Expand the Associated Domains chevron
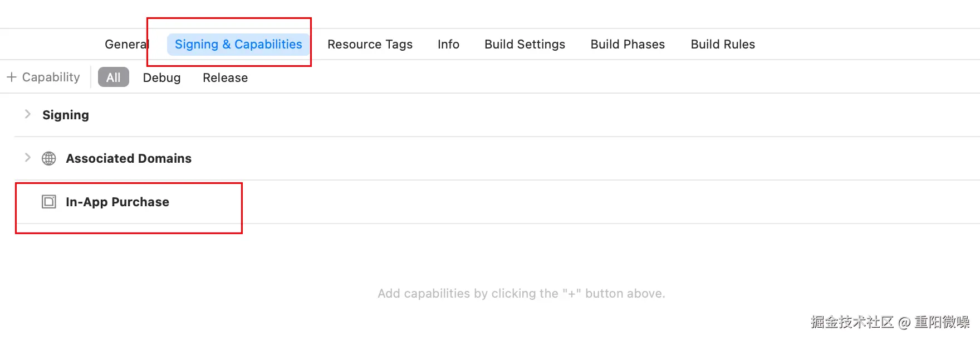The width and height of the screenshot is (980, 340). tap(27, 158)
